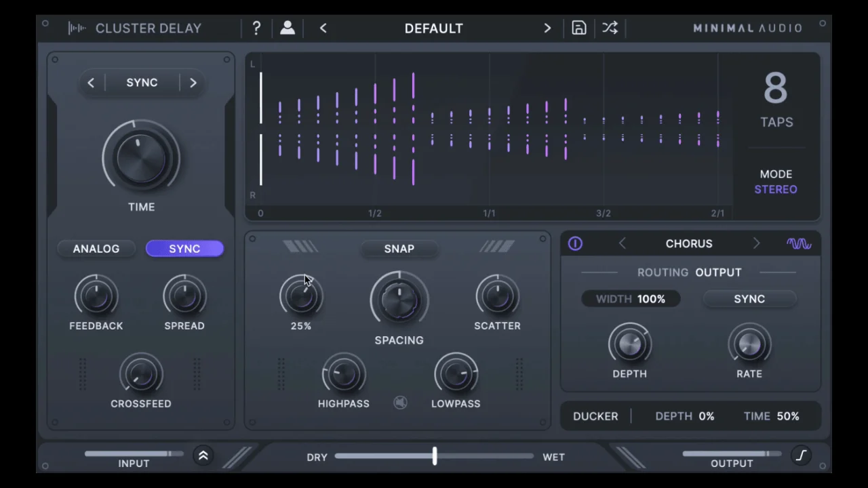Click the ducker DEPTH 0% value

707,416
